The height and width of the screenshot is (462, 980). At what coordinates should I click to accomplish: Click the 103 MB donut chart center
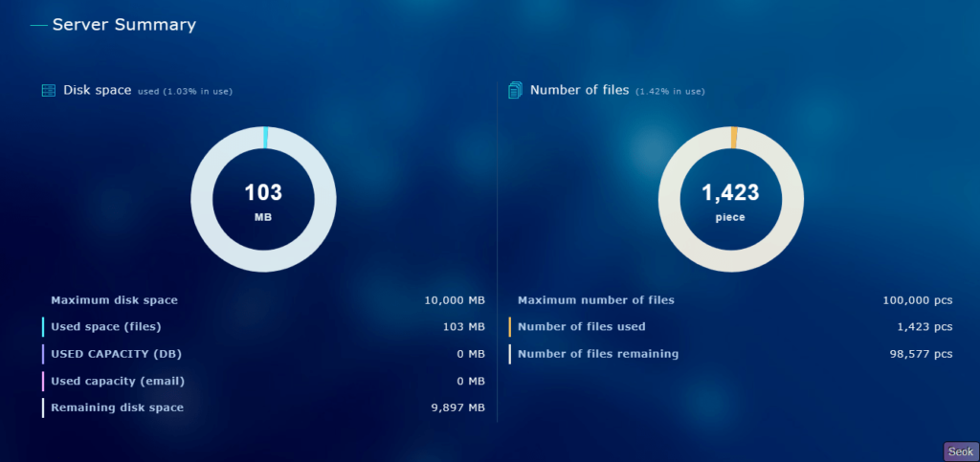(x=263, y=200)
